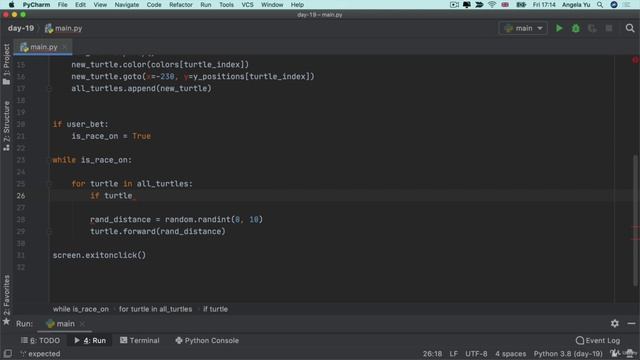Screen dimensions: 640x360
Task: Open the Run tool window settings gear
Action: (615, 323)
